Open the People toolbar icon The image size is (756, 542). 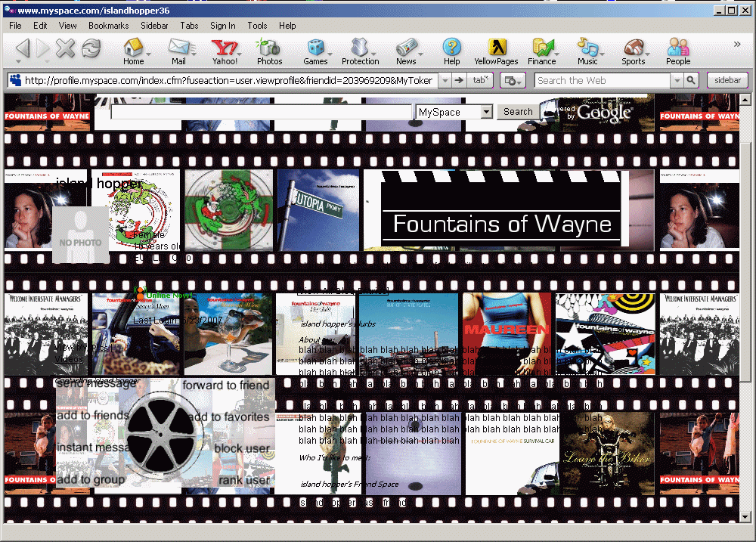(x=678, y=51)
